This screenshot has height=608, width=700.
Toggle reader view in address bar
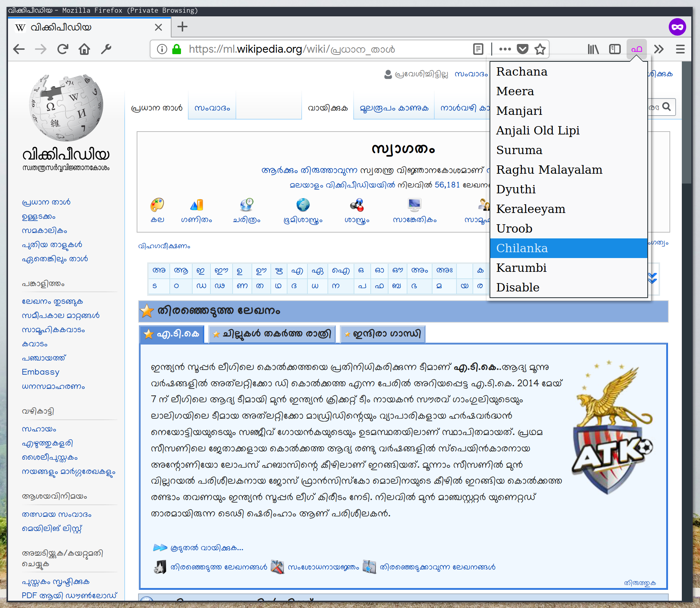point(478,49)
